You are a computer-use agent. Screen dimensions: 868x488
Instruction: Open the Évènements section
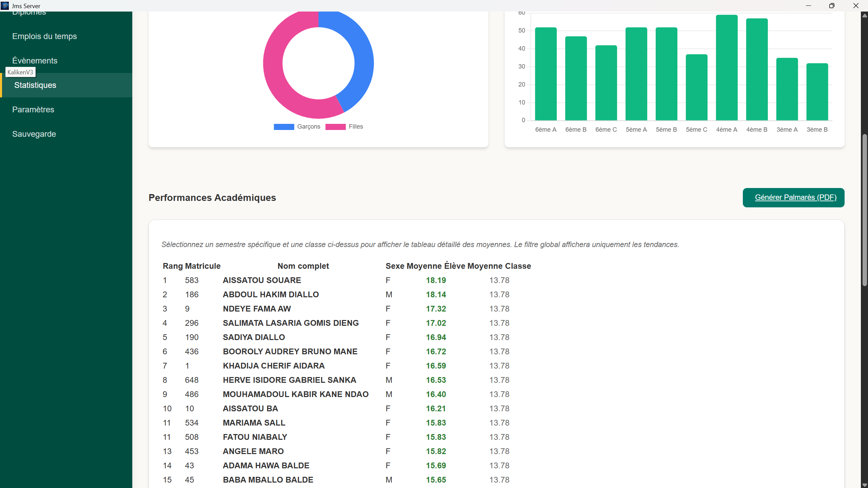[35, 60]
